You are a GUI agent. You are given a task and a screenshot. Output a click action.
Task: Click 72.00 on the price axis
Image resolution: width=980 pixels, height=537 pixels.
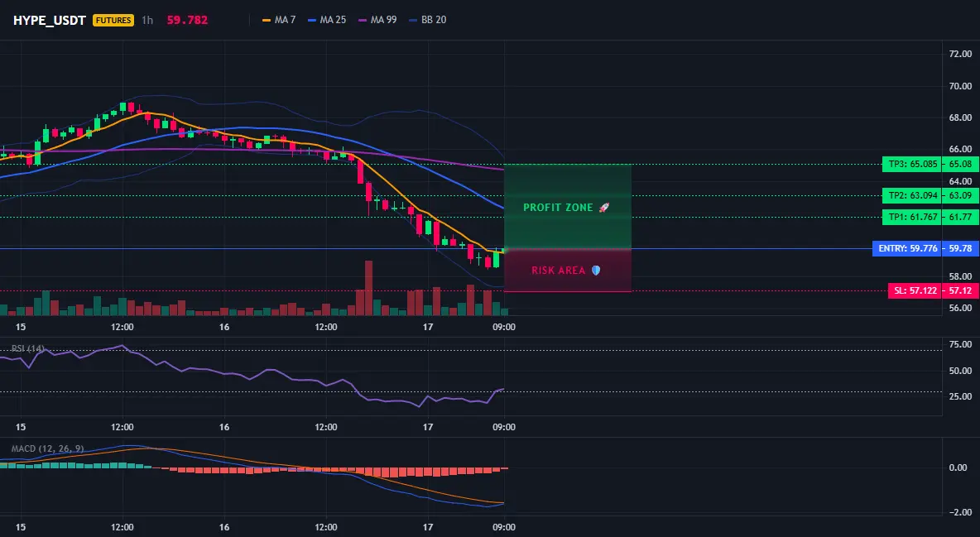click(960, 55)
